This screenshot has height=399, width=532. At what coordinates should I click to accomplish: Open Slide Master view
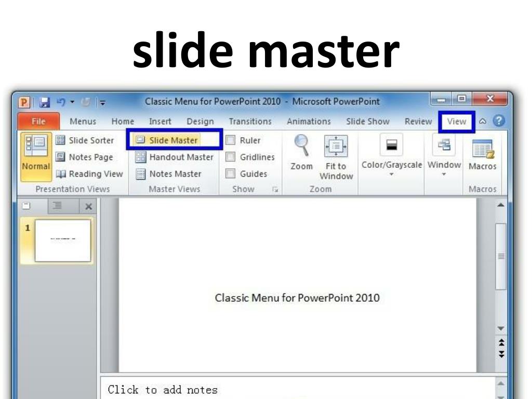click(x=167, y=140)
